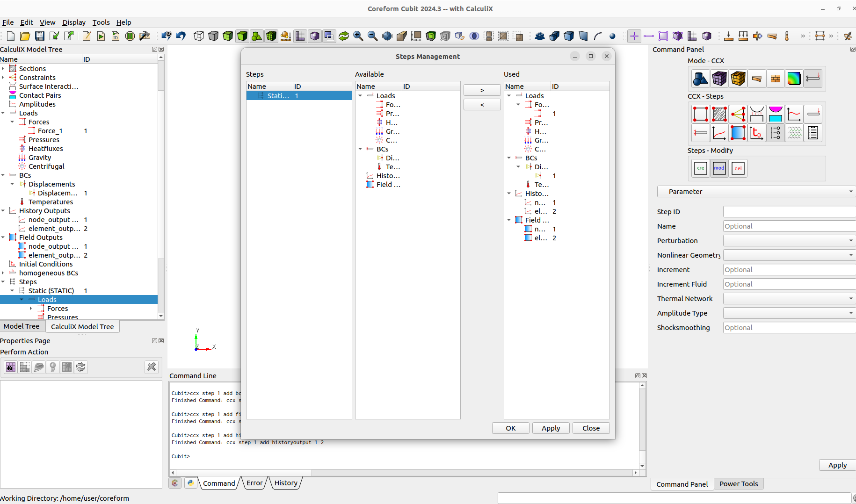Select the 'cre' create step icon
Image resolution: width=856 pixels, height=504 pixels.
click(x=700, y=168)
